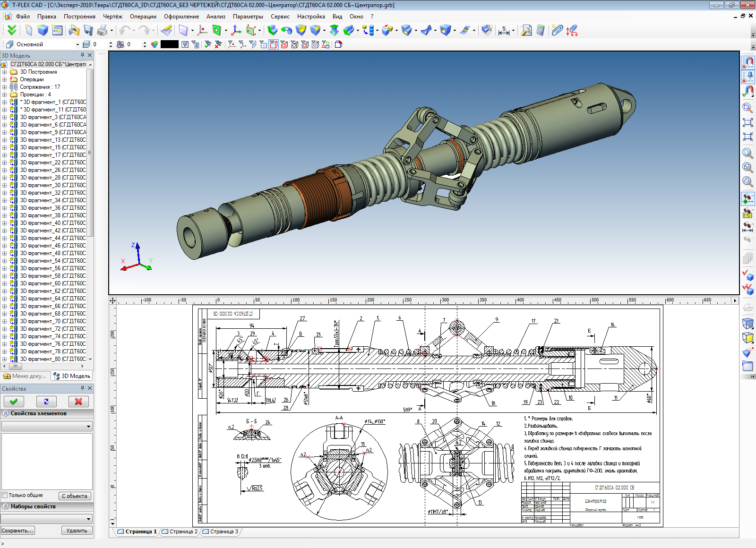This screenshot has width=756, height=548.
Task: Click the blue paperclip links icon
Action: (x=557, y=30)
